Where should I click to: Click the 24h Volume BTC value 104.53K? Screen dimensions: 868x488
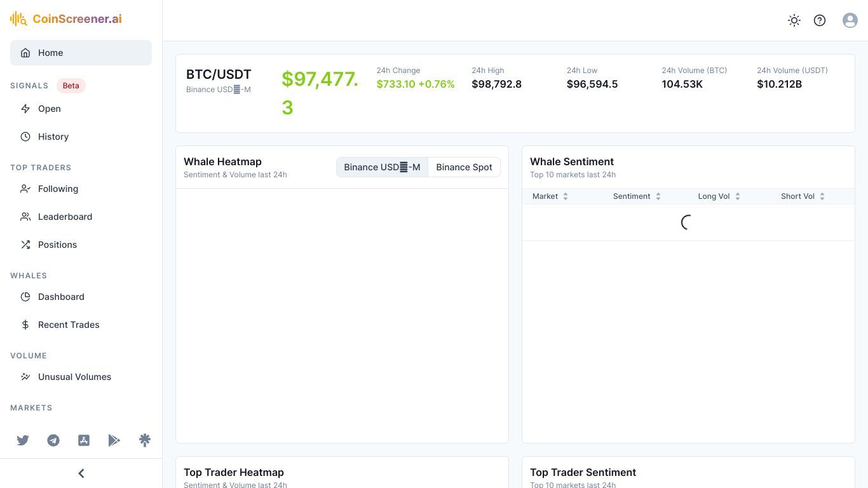coord(682,84)
